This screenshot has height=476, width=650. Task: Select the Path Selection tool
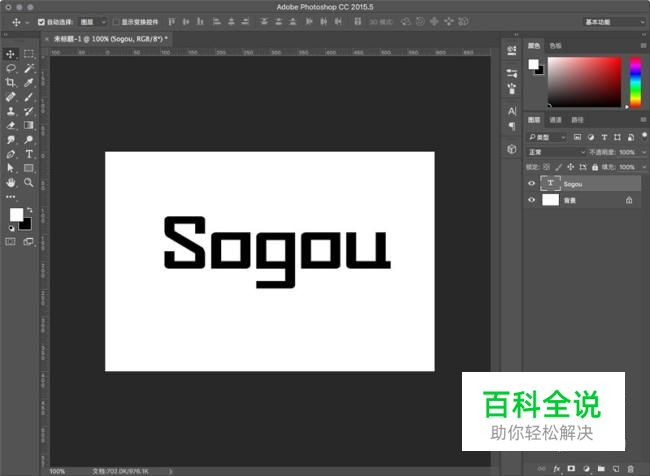coord(11,168)
